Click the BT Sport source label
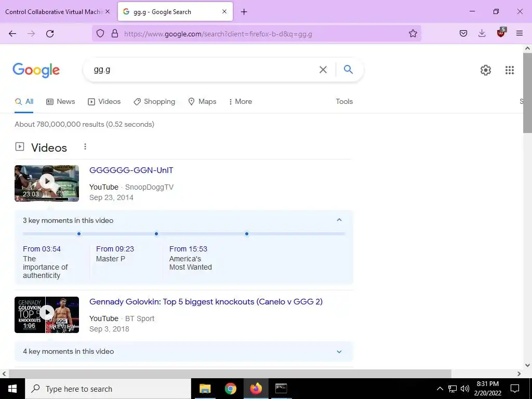The height and width of the screenshot is (399, 532). (x=140, y=318)
